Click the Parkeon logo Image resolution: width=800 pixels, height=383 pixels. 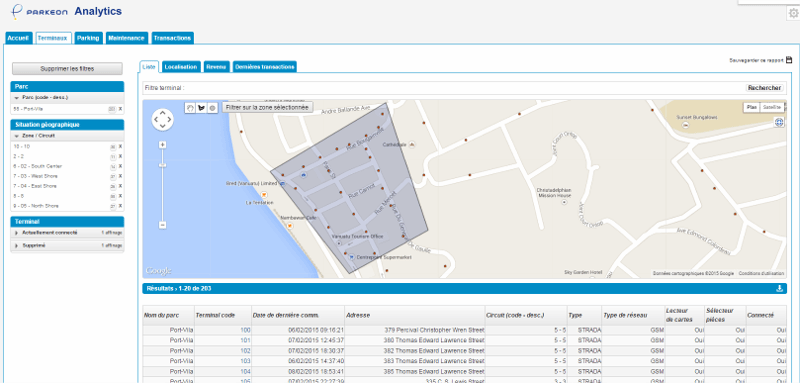tap(40, 11)
